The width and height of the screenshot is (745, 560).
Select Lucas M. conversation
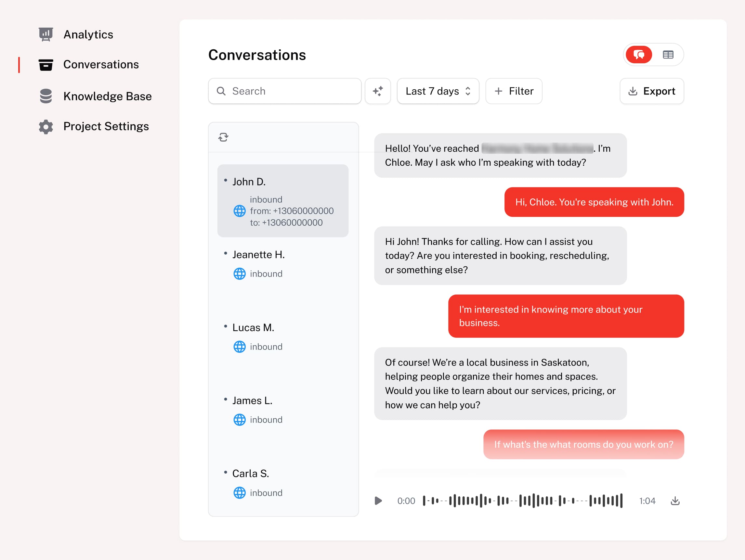pos(253,327)
